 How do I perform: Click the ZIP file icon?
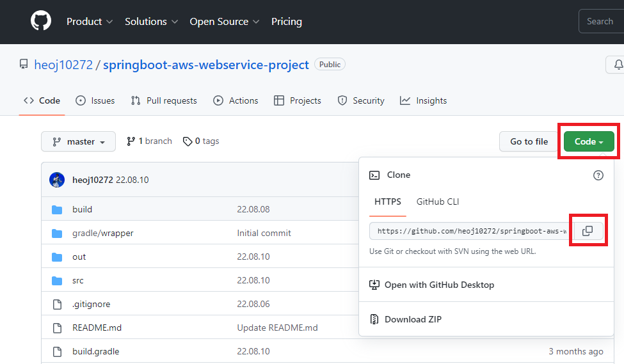374,319
